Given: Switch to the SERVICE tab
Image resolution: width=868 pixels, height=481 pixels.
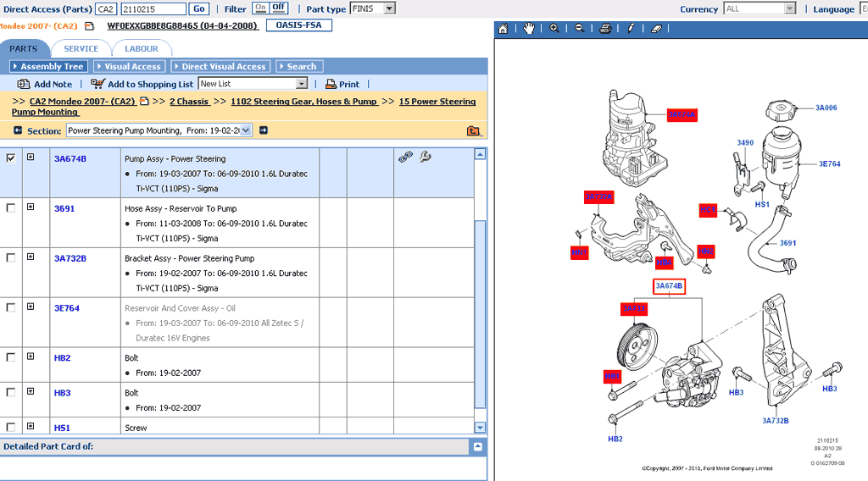Looking at the screenshot, I should click(x=81, y=48).
